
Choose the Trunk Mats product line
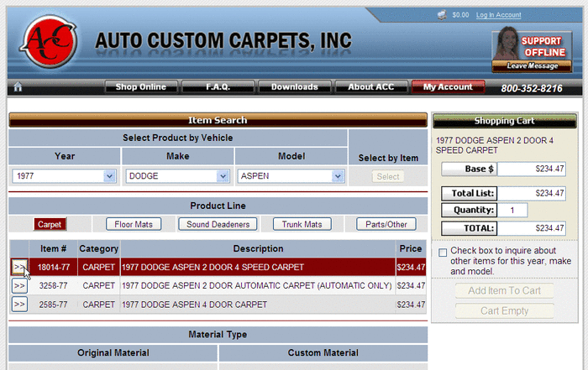302,224
